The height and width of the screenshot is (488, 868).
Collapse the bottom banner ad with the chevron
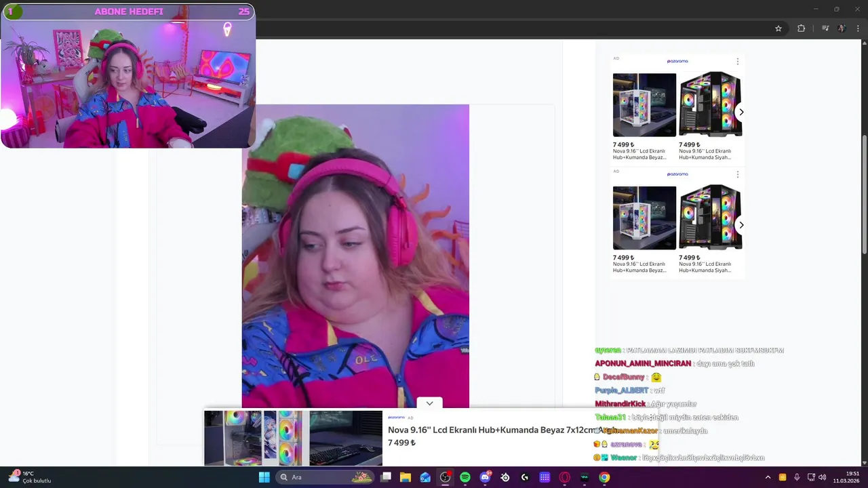[429, 403]
